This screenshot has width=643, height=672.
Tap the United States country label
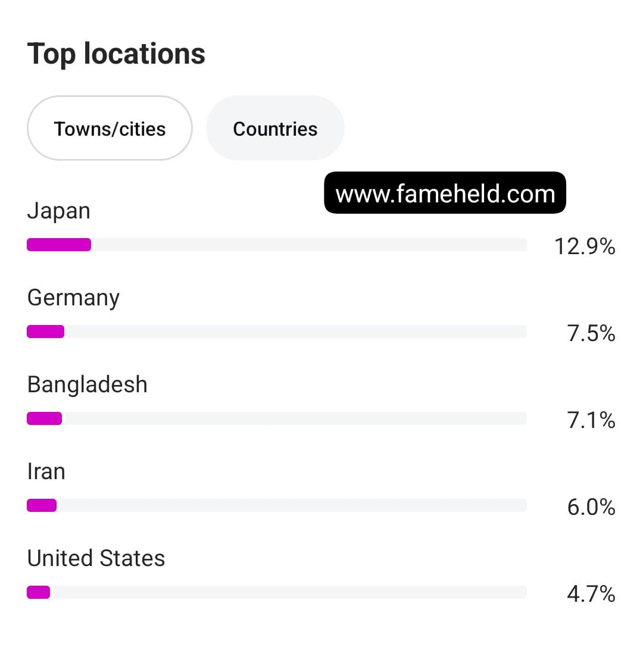click(x=96, y=558)
